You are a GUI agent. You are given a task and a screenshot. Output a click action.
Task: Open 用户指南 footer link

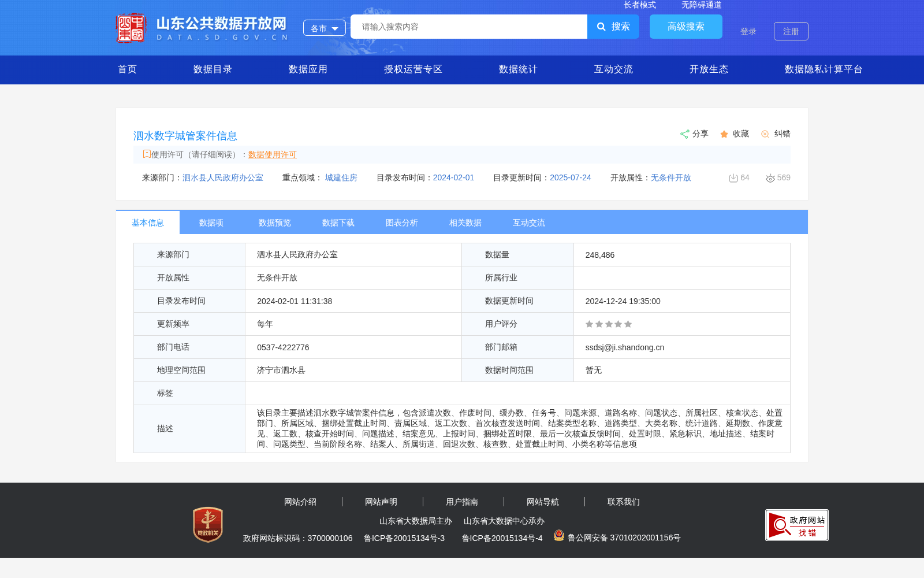point(462,502)
